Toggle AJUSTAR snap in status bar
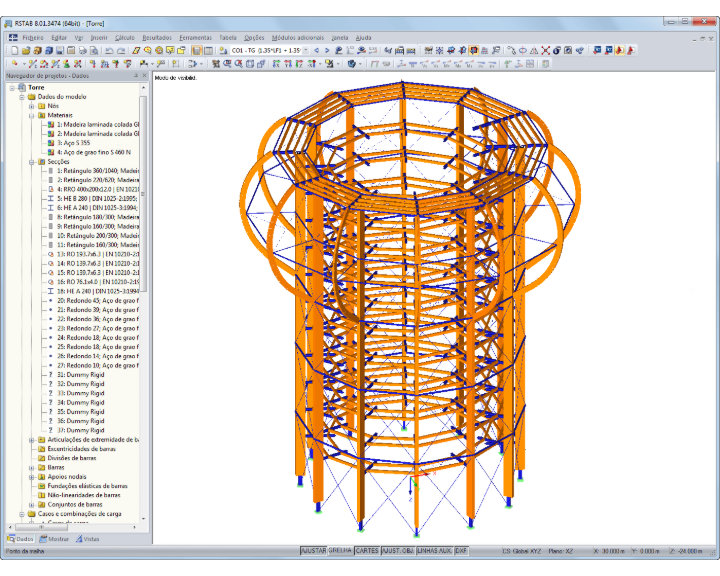The image size is (720, 576). point(313,550)
